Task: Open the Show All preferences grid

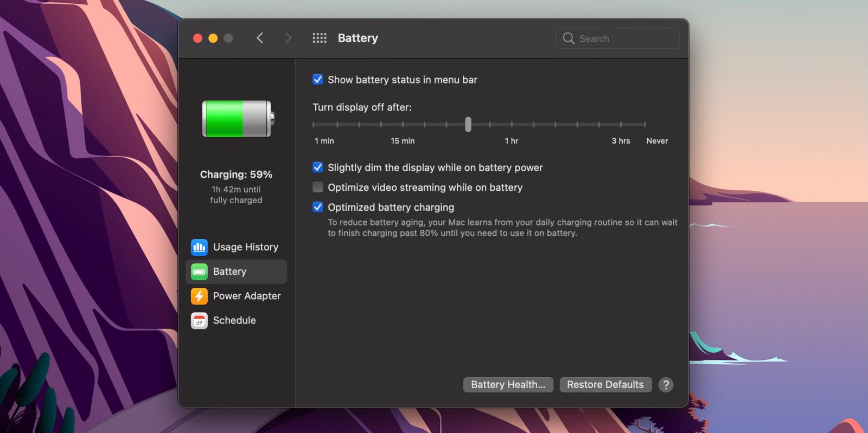Action: 320,38
